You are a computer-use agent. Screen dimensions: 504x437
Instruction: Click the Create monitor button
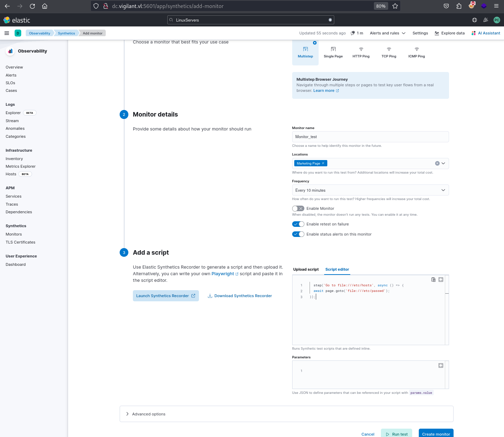coord(436,434)
